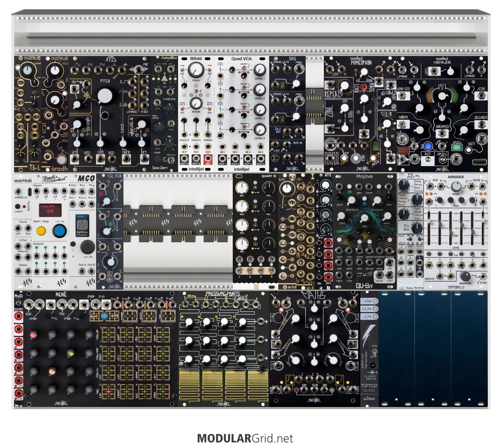Click the Quad VCA LEVEL 4 knob
This screenshot has height=448, width=491.
click(260, 129)
